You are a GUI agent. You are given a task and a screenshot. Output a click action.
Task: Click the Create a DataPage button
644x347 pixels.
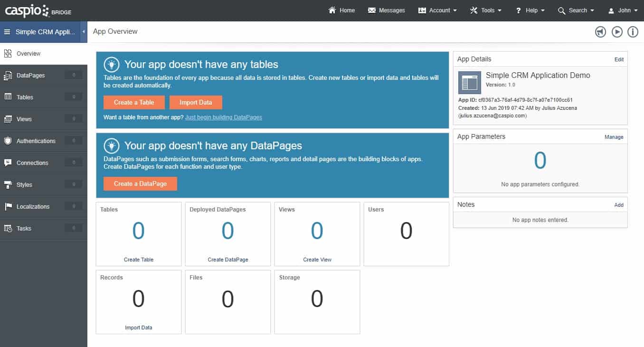coord(140,183)
